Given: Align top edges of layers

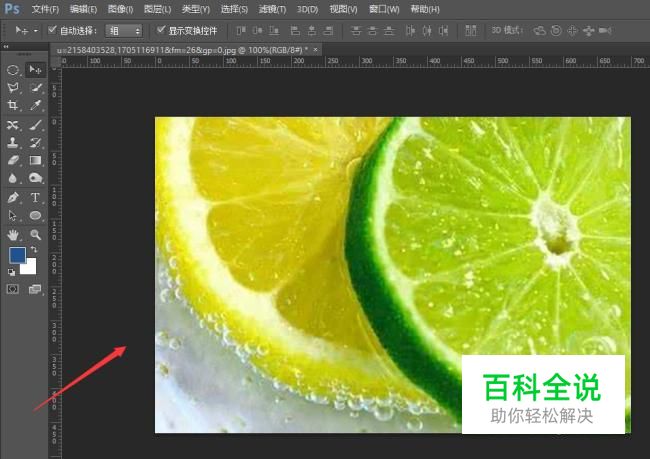Looking at the screenshot, I should 241,31.
